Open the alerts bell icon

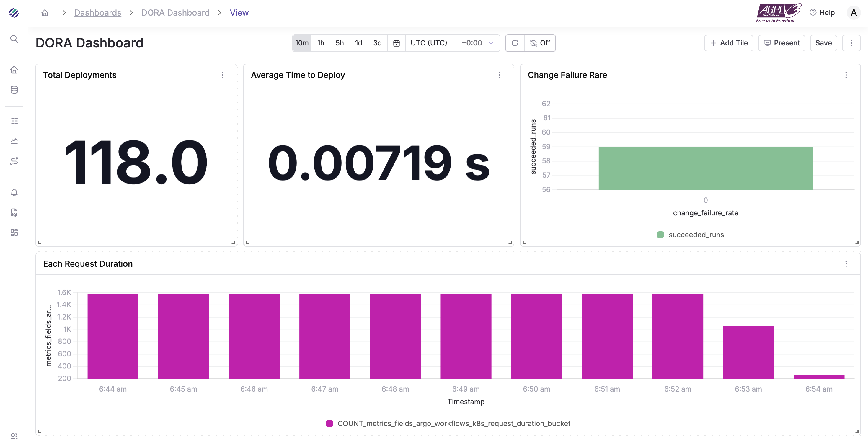(14, 192)
